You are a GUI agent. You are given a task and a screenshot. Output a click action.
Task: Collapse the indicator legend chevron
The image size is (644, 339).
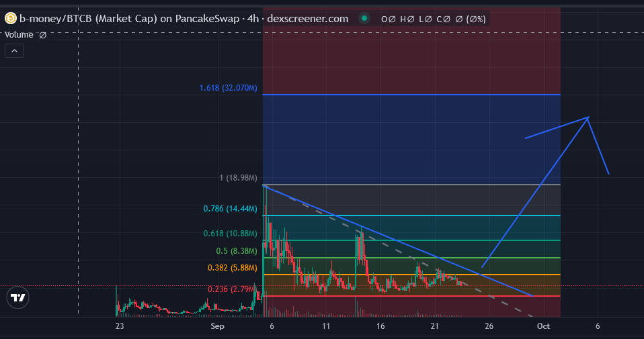tap(14, 51)
